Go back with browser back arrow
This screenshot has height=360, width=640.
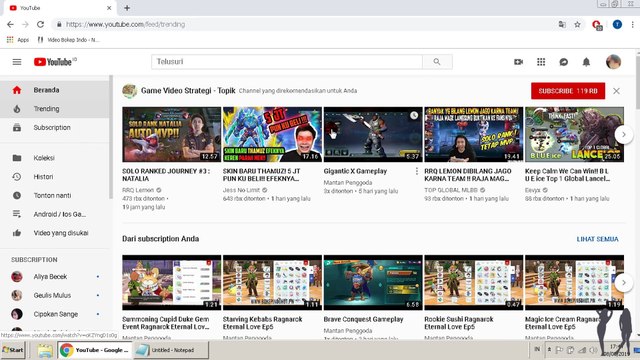(10, 24)
